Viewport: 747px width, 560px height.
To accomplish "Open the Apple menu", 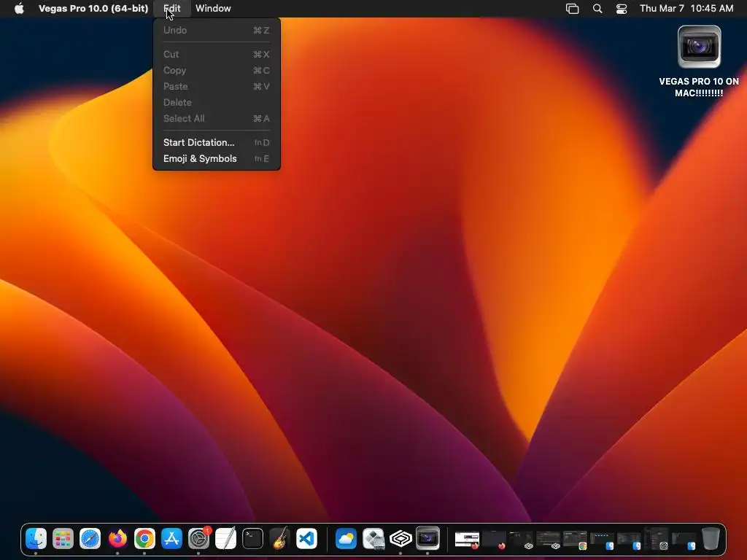I will [19, 8].
